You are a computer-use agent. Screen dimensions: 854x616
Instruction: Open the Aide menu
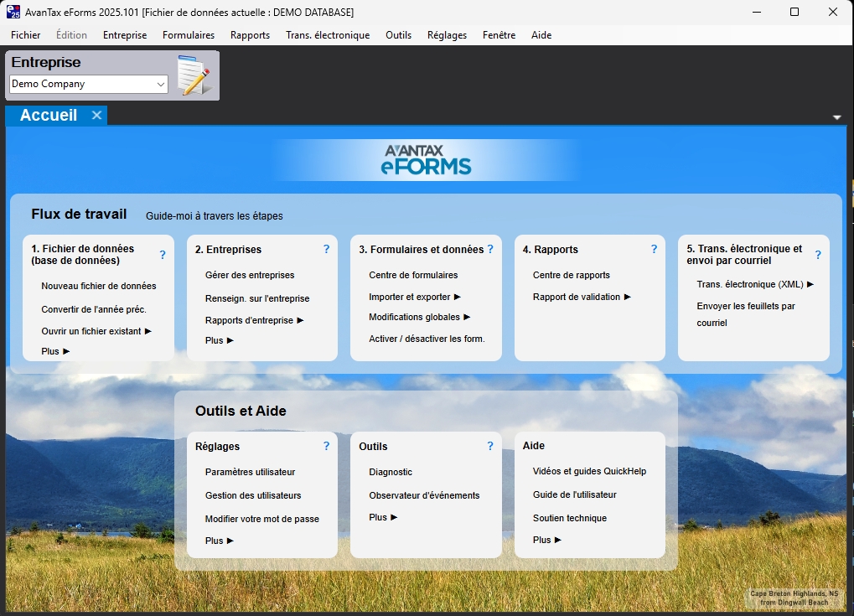pyautogui.click(x=541, y=35)
